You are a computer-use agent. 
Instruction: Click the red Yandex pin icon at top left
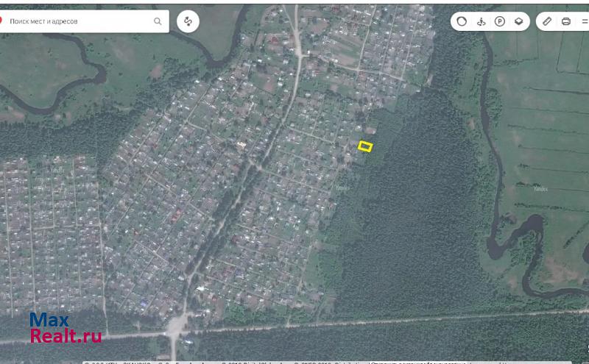pos(1,21)
